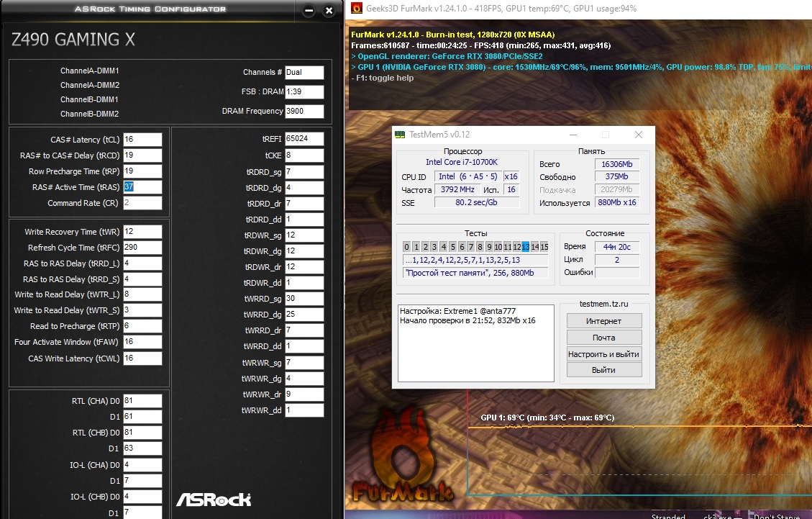Click the RAS# to CAS# Delay (tRCD) field

click(x=142, y=155)
